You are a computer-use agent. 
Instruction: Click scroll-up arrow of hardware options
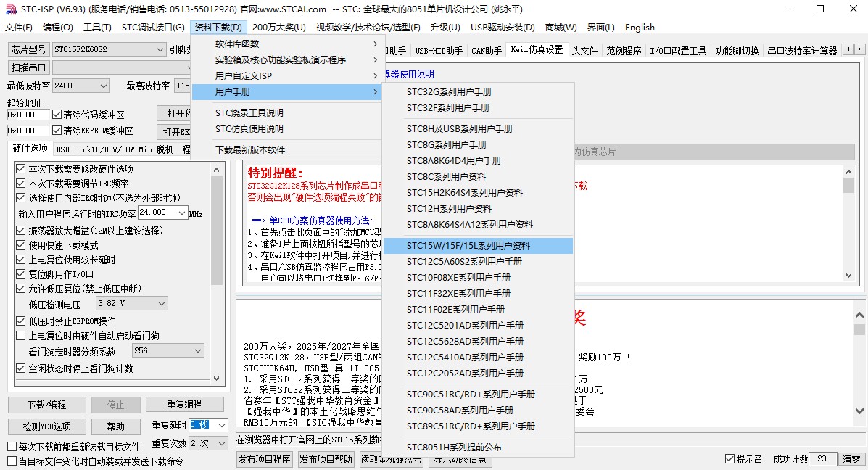tap(216, 170)
